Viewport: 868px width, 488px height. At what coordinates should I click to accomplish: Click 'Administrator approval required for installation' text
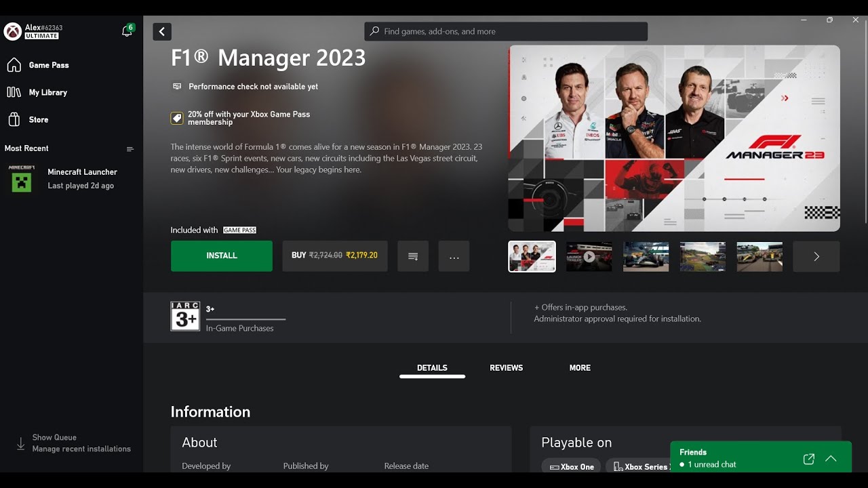pyautogui.click(x=618, y=319)
